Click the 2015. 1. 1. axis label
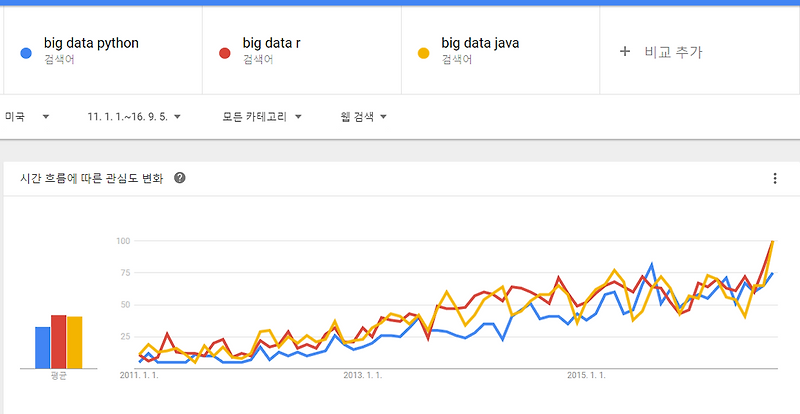The image size is (800, 414). pyautogui.click(x=587, y=376)
